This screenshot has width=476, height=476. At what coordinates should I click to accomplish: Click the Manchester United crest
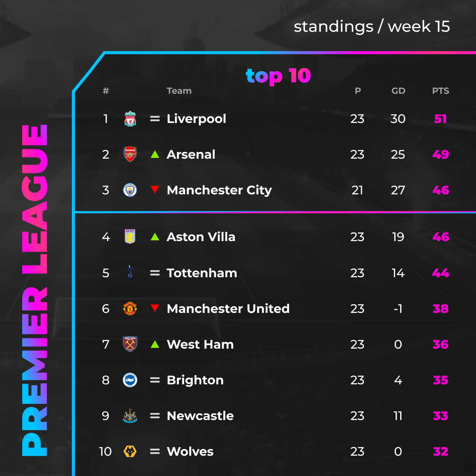pyautogui.click(x=130, y=308)
